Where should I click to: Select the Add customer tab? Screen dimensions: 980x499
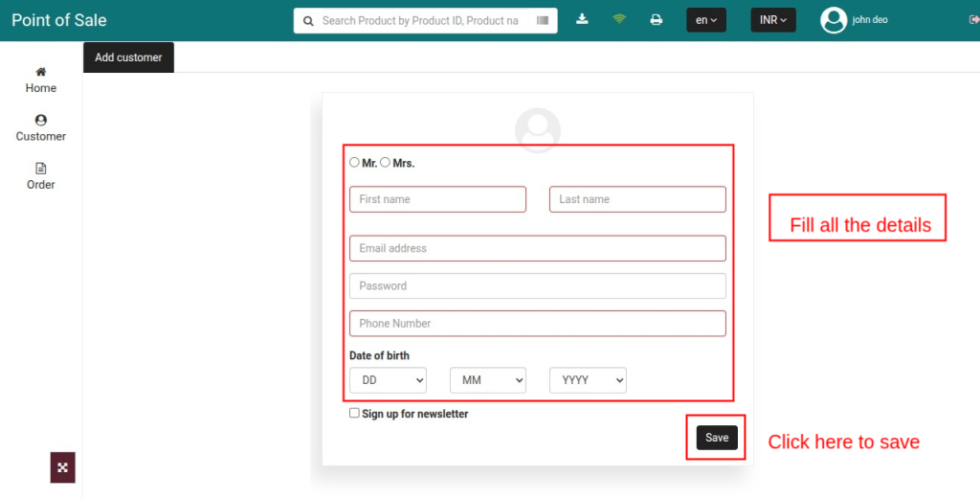pos(129,57)
